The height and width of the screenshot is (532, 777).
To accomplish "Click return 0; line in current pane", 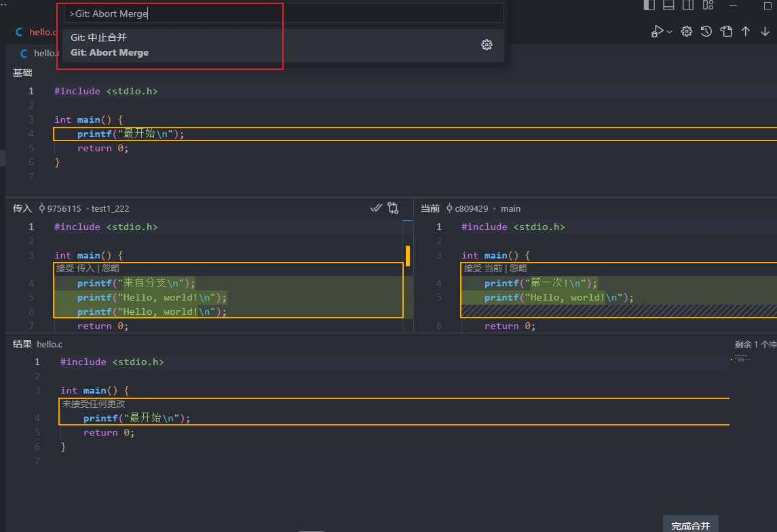I will [510, 326].
